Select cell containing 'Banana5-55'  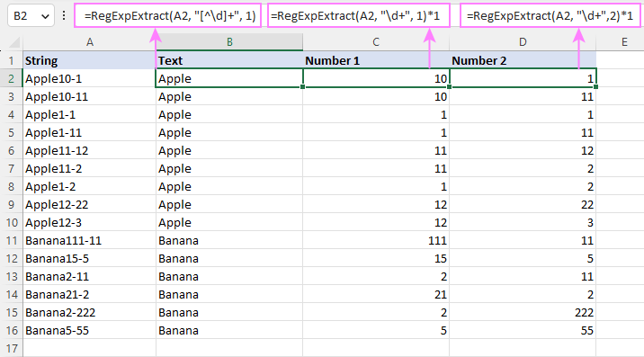point(90,330)
